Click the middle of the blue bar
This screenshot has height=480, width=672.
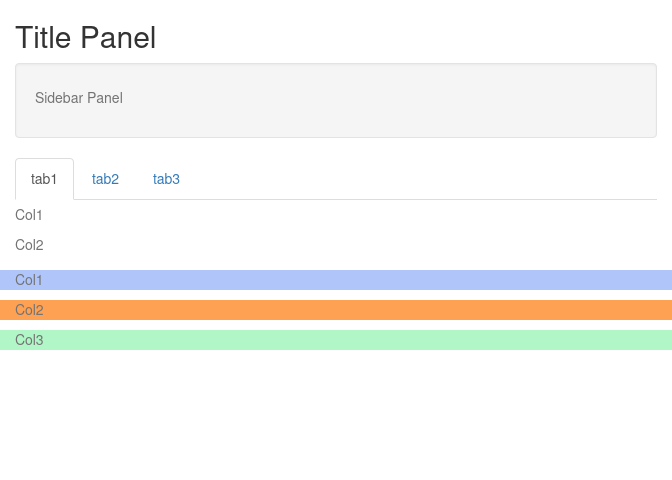coord(336,280)
